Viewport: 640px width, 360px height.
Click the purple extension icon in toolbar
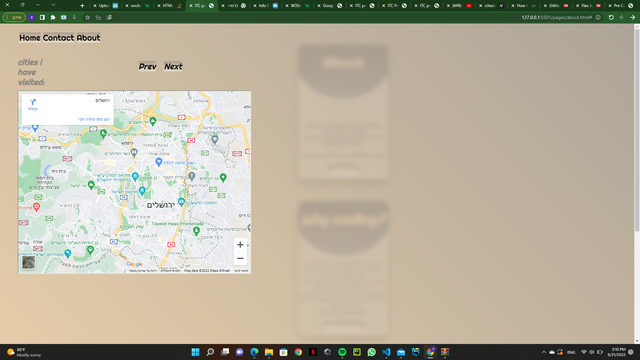click(x=31, y=18)
